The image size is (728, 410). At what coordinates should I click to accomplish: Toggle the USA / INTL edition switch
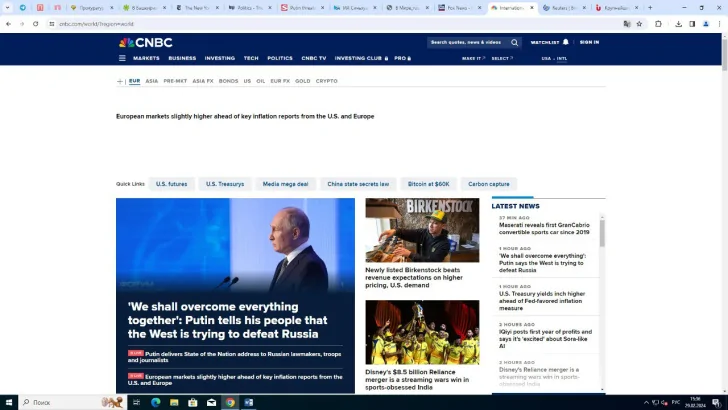(553, 58)
